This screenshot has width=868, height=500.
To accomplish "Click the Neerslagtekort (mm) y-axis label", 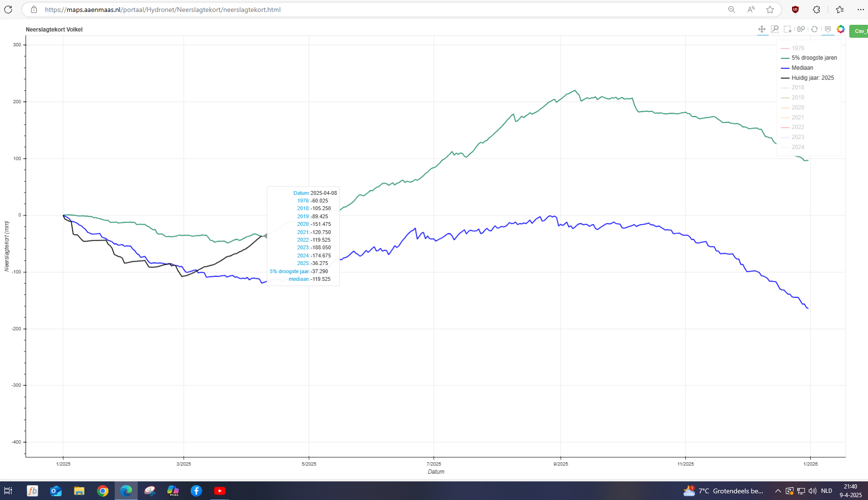I will [7, 246].
